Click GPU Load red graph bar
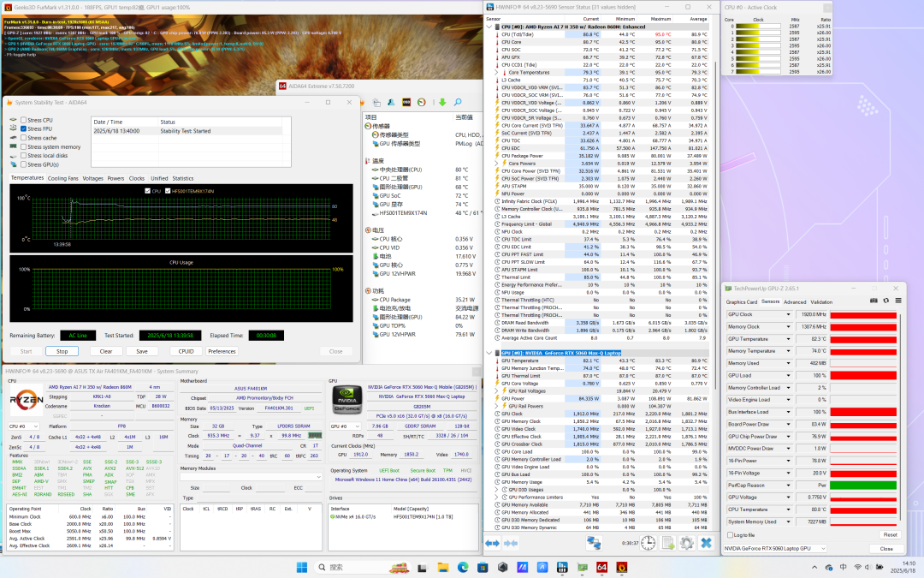The image size is (924, 578). pos(863,376)
